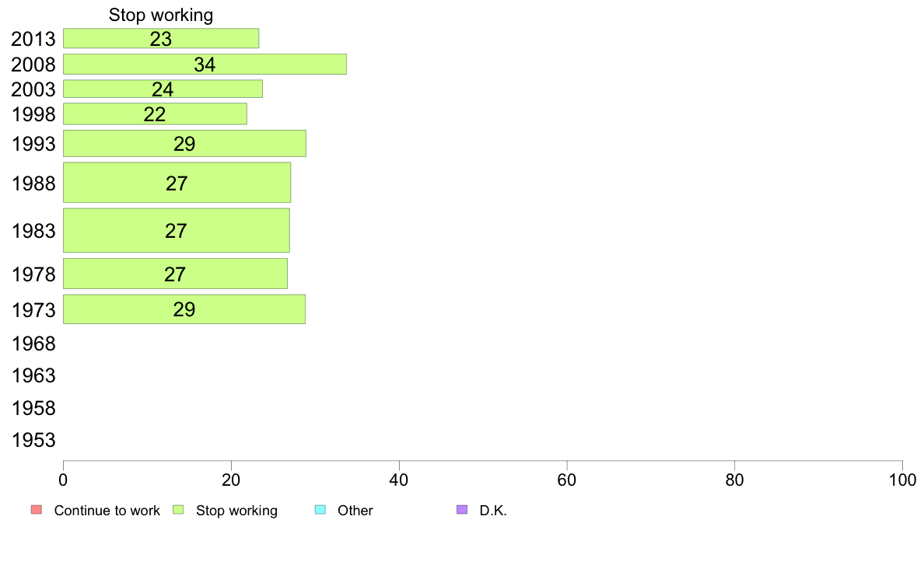Select the 1978 bar showing 27

coord(175,274)
